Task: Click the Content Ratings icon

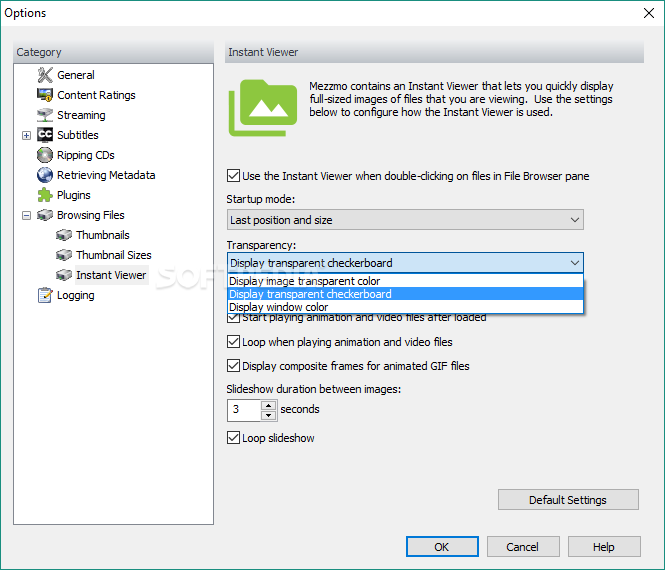Action: [45, 95]
